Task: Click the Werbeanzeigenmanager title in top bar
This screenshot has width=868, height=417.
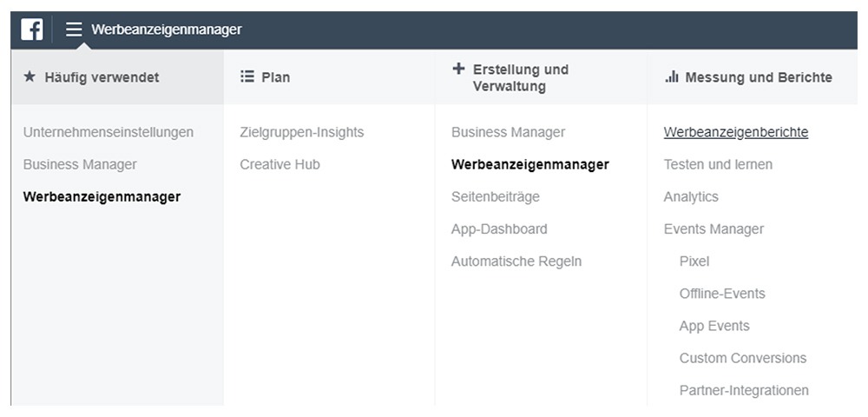Action: 167,30
